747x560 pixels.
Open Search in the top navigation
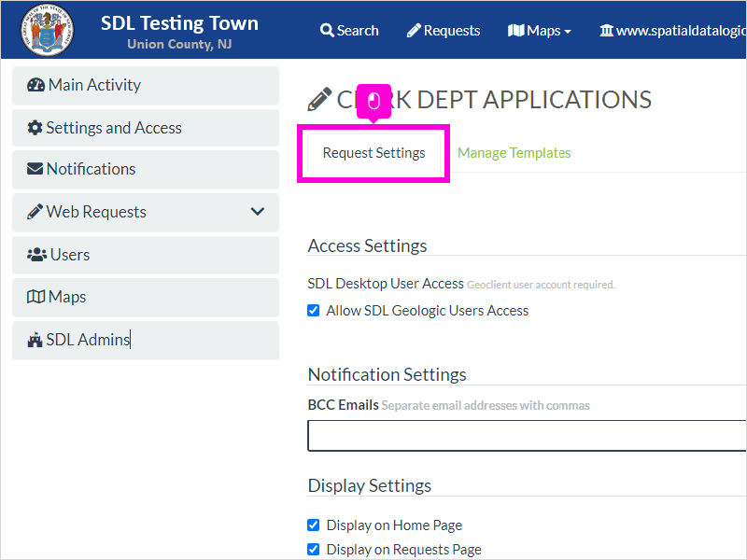point(349,31)
